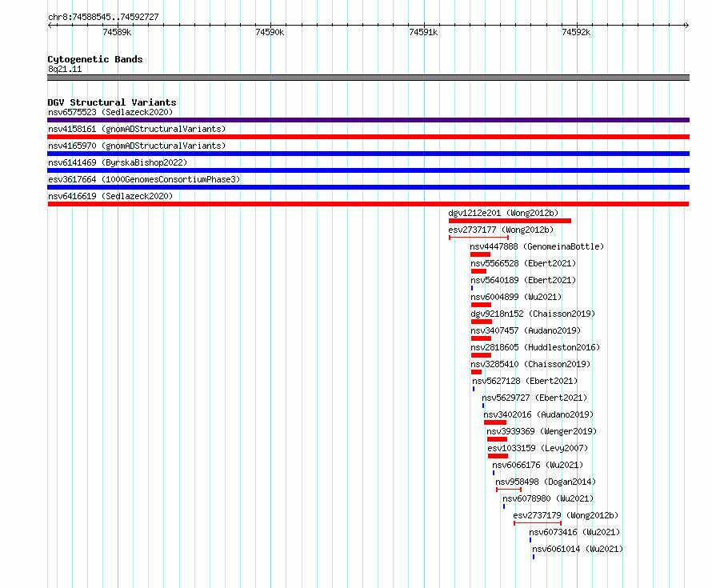The image size is (712, 588).
Task: Select the red nsv3939369 variant bar
Action: click(x=498, y=439)
